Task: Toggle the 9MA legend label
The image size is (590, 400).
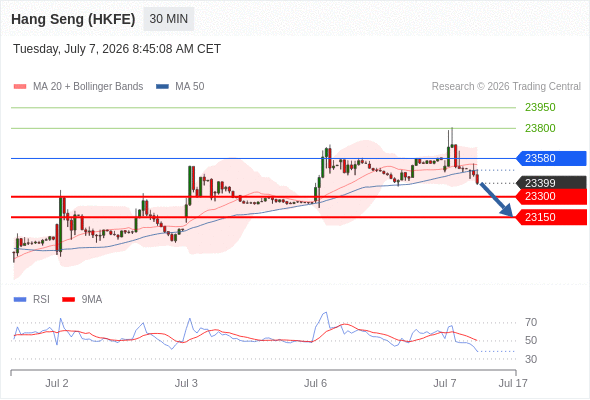Action: [x=92, y=300]
